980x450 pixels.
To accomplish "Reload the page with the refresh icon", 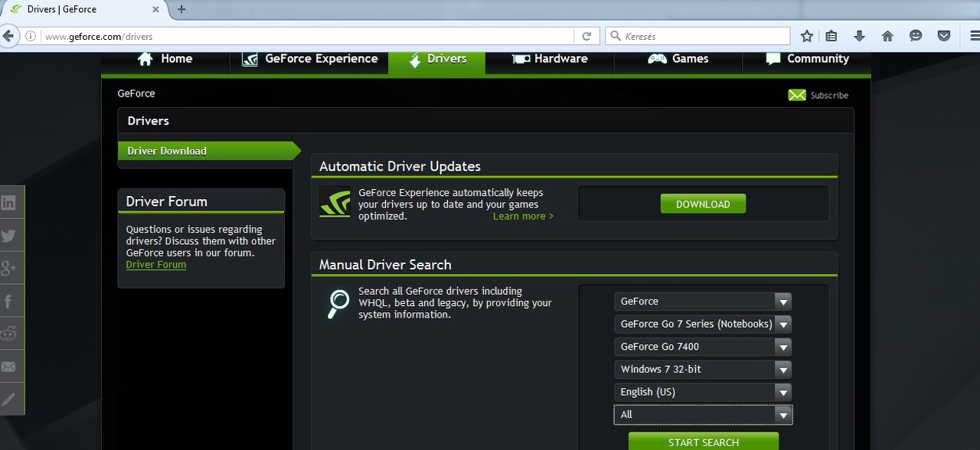I will coord(586,36).
